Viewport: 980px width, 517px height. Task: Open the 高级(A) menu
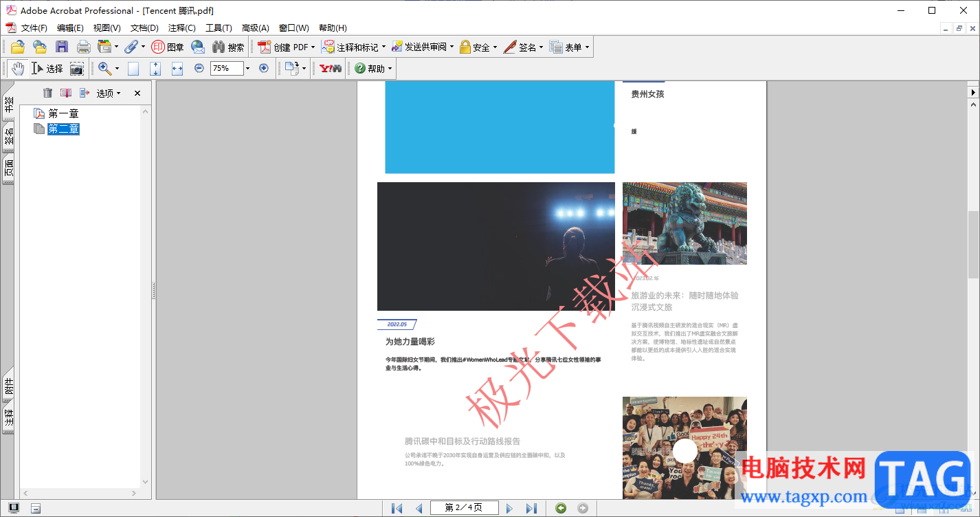[255, 27]
